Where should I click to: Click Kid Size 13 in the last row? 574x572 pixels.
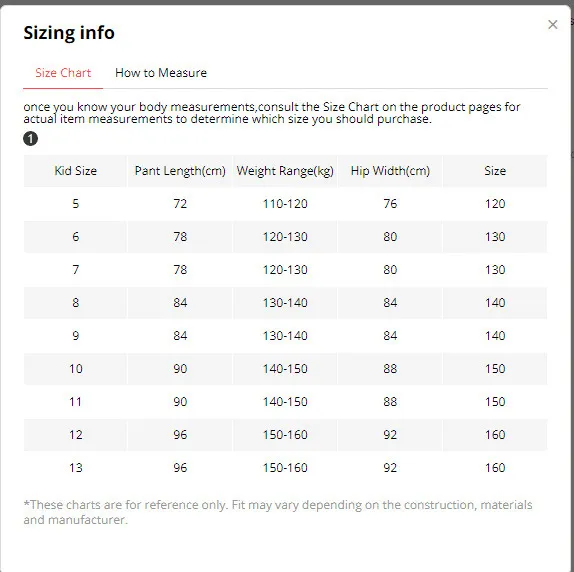75,467
